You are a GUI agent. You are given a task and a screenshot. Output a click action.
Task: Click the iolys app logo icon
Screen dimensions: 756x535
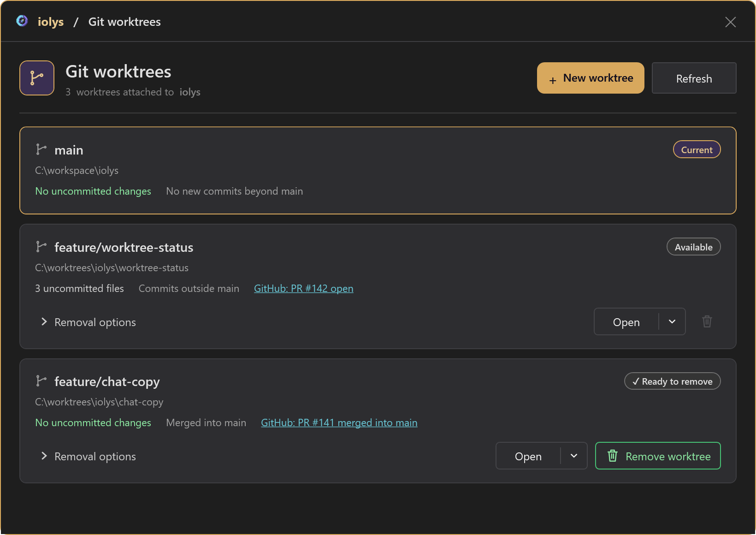click(x=22, y=21)
